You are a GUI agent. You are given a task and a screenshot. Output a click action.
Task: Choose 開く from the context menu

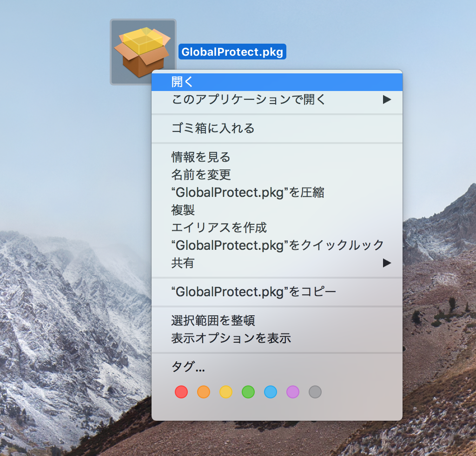[277, 82]
